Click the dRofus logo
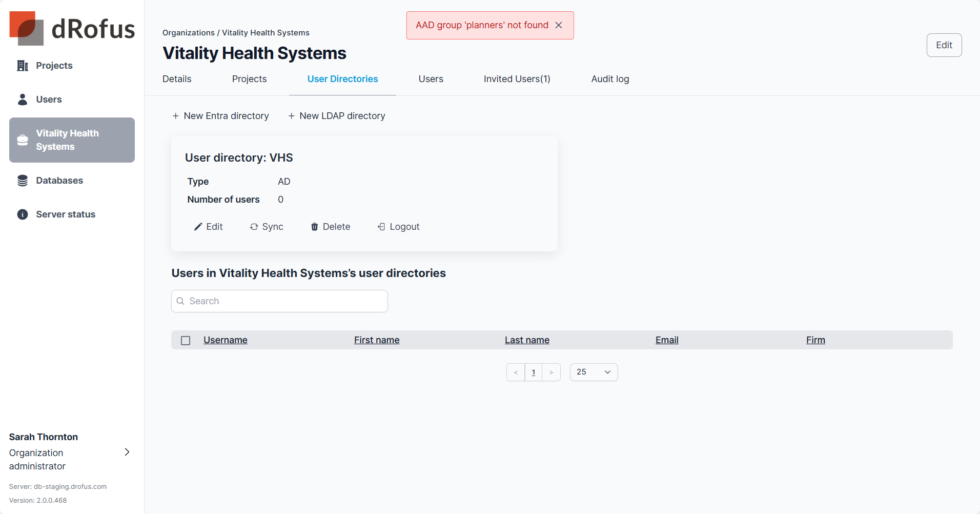 pyautogui.click(x=72, y=28)
